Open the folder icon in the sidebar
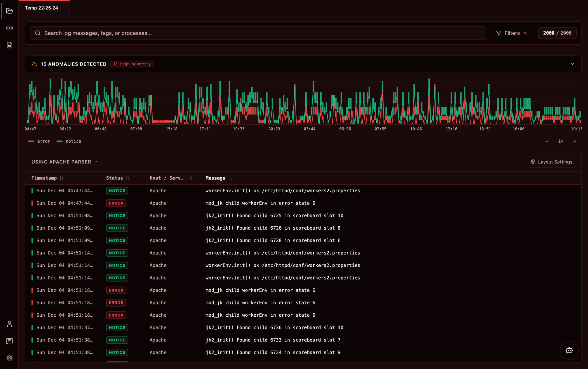 [9, 11]
